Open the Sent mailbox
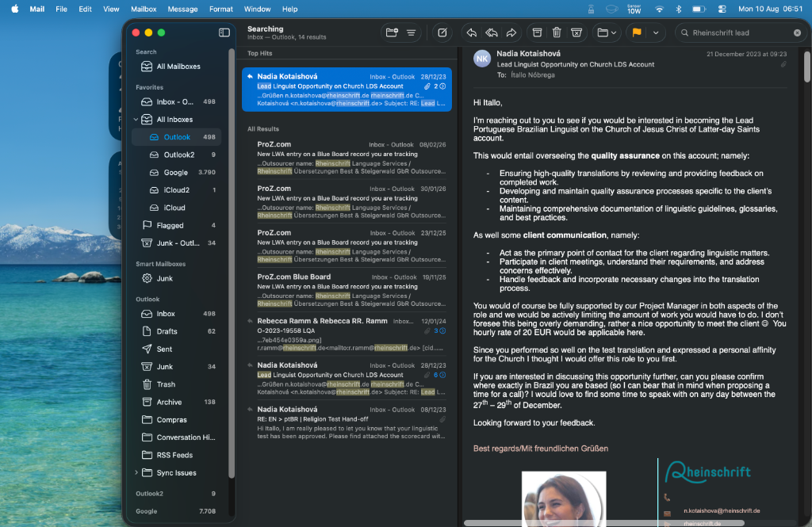This screenshot has height=527, width=812. click(x=178, y=349)
